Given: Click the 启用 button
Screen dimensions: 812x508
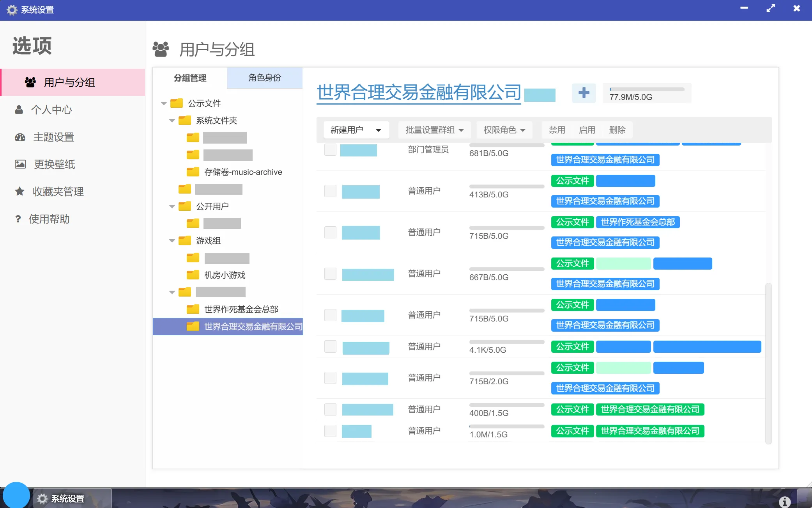Looking at the screenshot, I should click(587, 130).
